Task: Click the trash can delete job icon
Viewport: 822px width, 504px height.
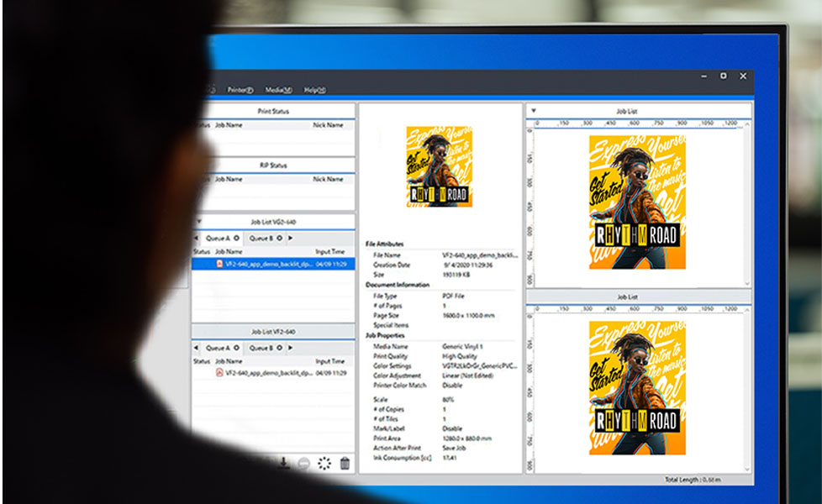Action: pos(345,464)
